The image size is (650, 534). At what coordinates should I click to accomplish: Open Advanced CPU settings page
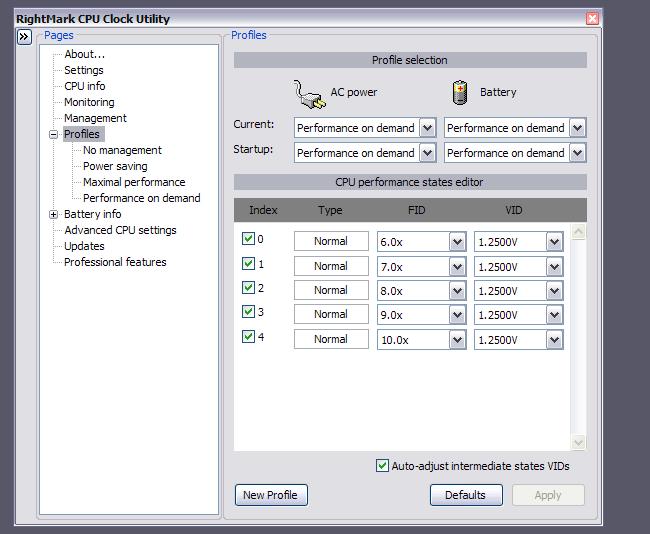[x=120, y=230]
